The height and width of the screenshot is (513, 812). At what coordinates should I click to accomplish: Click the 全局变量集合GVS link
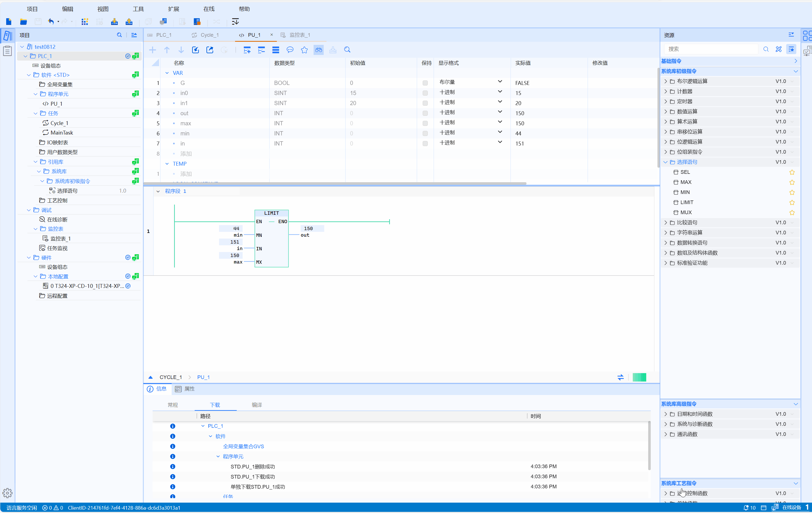[x=243, y=446]
